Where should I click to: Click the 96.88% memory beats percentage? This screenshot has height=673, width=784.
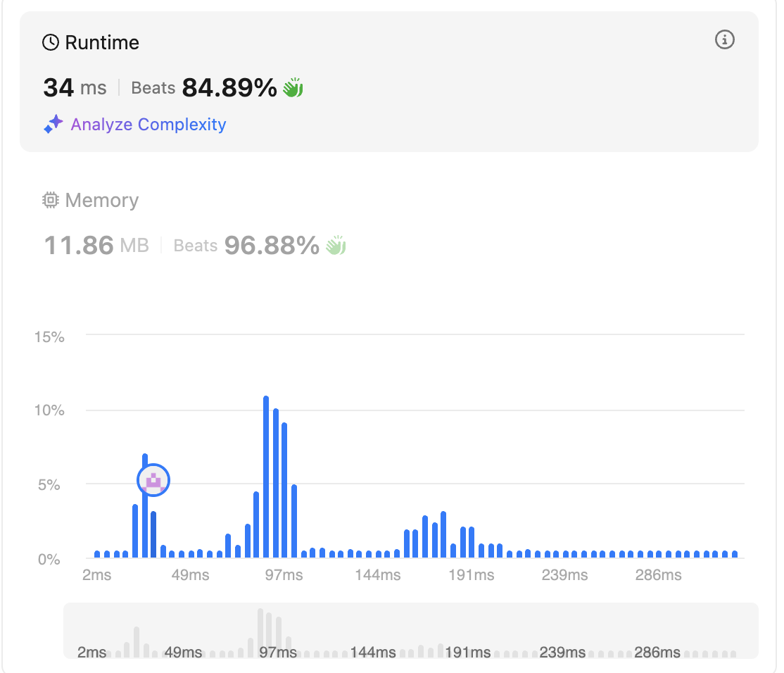tap(272, 246)
